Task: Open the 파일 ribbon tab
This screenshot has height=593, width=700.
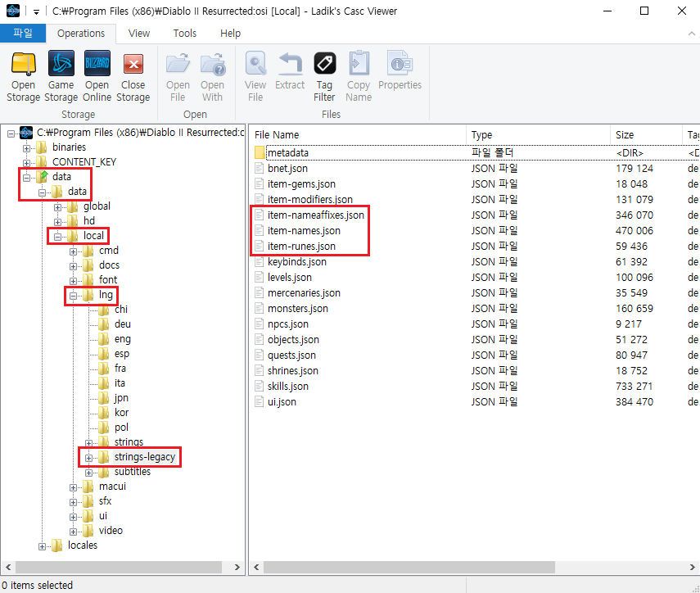Action: click(x=23, y=34)
